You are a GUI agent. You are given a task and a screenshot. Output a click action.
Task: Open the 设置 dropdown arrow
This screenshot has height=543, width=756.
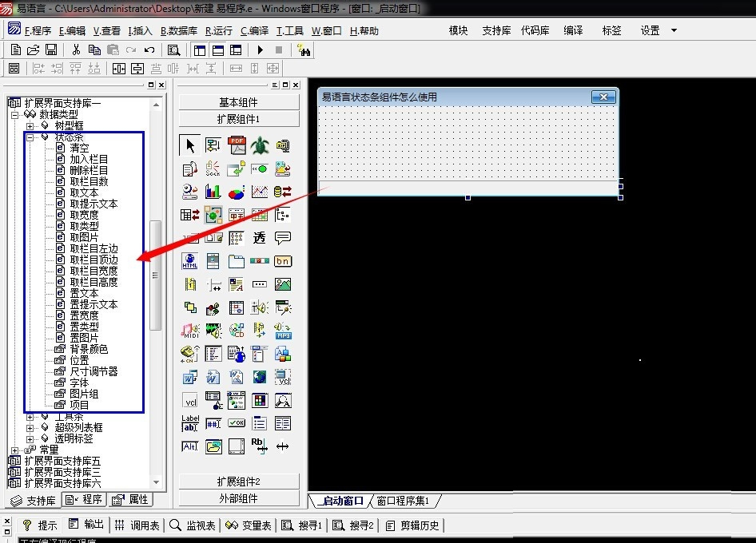674,31
